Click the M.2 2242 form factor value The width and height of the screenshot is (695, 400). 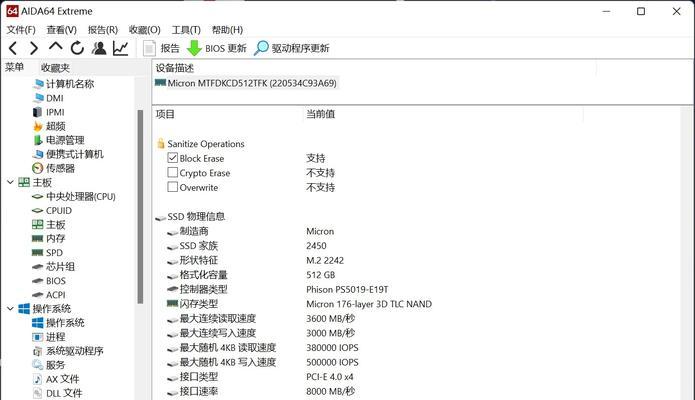click(x=325, y=260)
